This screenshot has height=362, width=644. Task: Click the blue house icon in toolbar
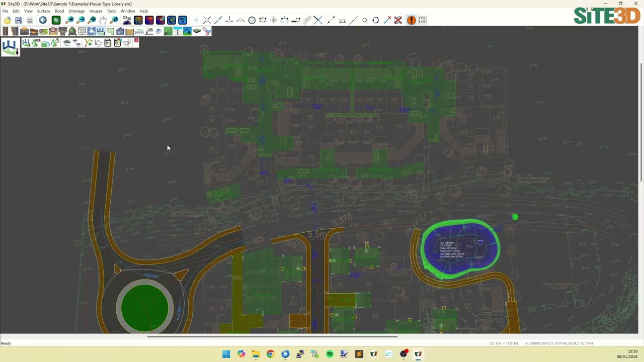[120, 31]
